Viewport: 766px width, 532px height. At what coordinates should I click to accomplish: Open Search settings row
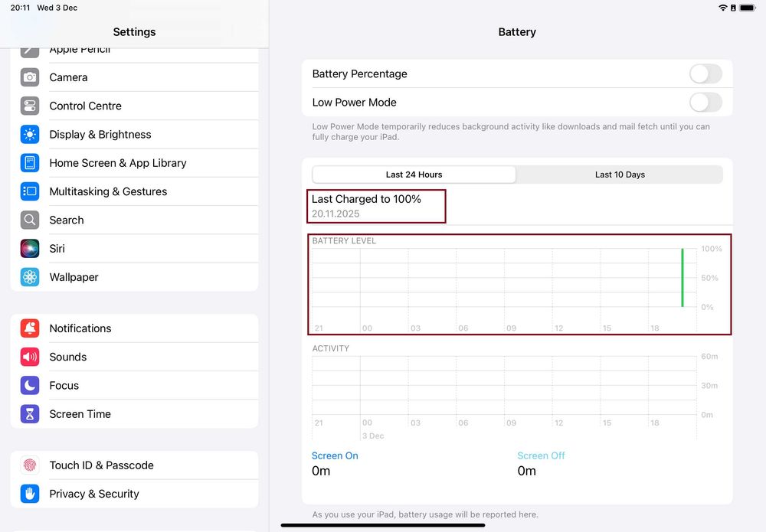134,220
